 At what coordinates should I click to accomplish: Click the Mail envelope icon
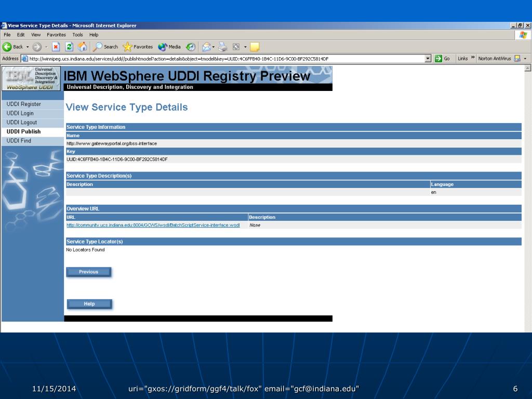(x=206, y=47)
